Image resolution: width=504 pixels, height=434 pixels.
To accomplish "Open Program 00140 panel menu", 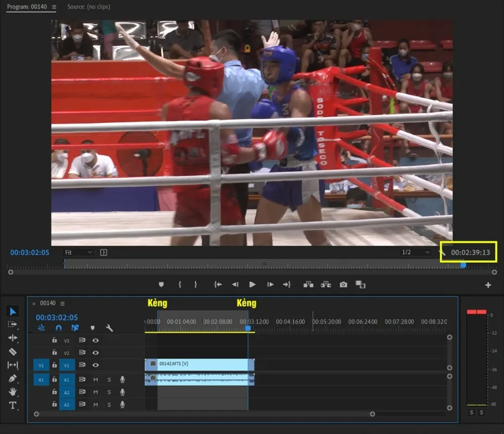I will [x=54, y=7].
